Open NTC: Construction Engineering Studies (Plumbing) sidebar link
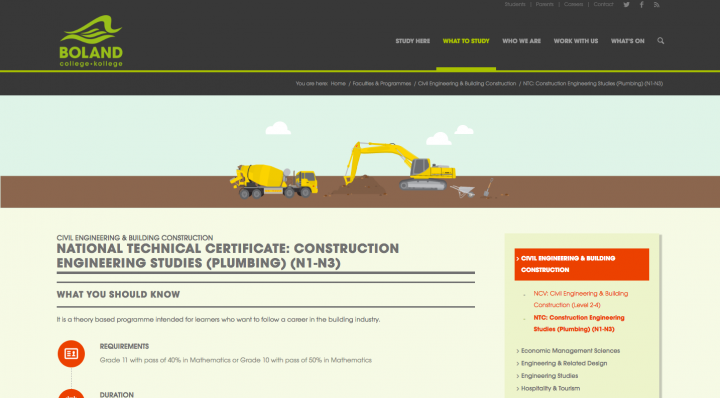 [579, 323]
